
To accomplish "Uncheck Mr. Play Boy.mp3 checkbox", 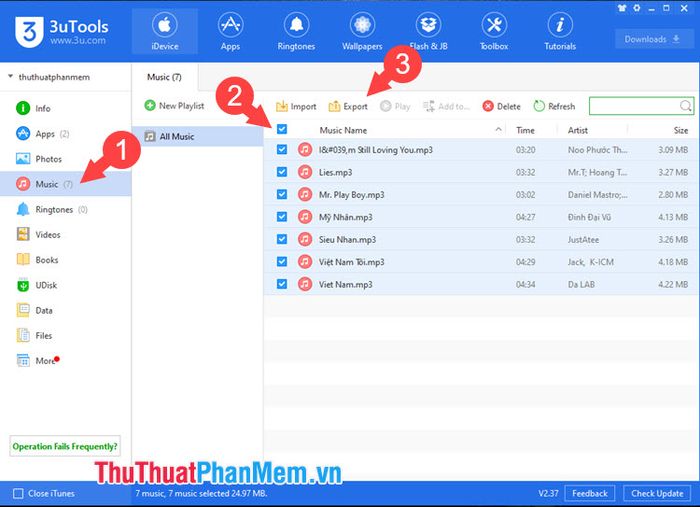I will pos(282,194).
